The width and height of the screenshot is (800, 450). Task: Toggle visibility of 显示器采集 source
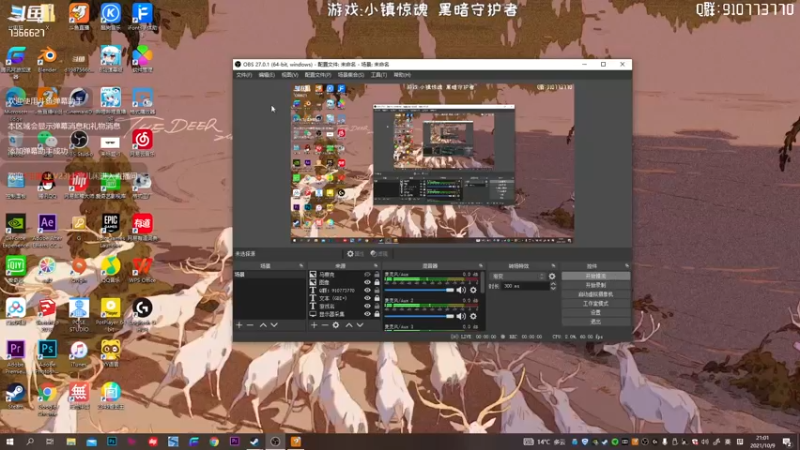pyautogui.click(x=367, y=314)
